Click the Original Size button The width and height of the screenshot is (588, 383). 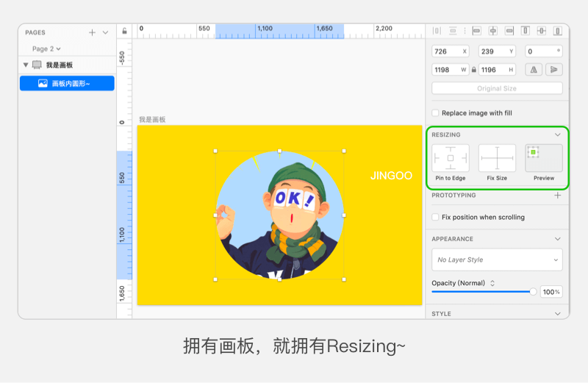pyautogui.click(x=497, y=88)
